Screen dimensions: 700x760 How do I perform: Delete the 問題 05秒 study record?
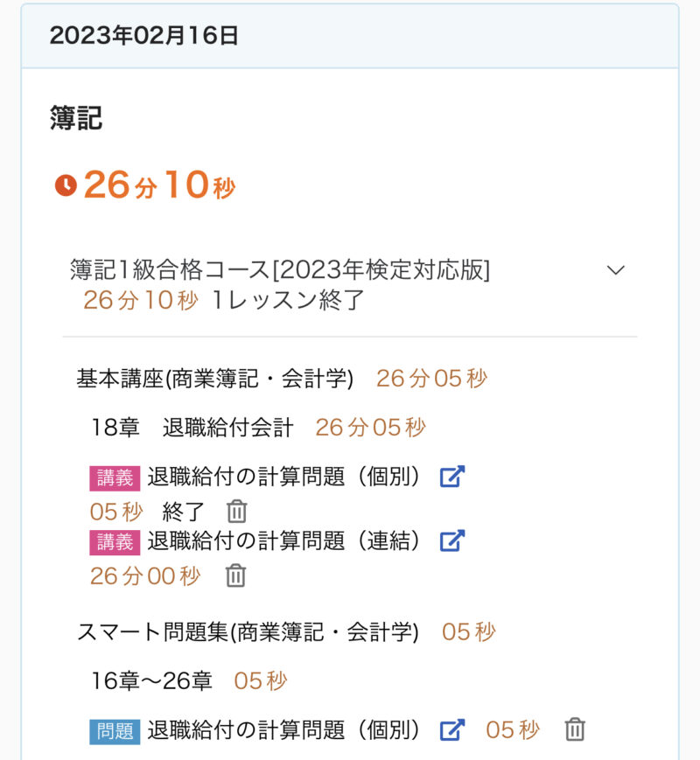click(x=574, y=729)
